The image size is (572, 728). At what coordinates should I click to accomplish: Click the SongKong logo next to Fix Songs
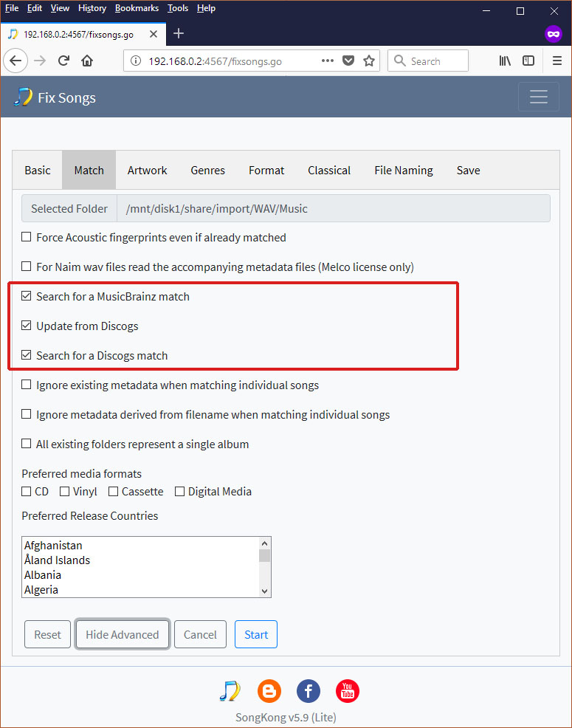(22, 97)
